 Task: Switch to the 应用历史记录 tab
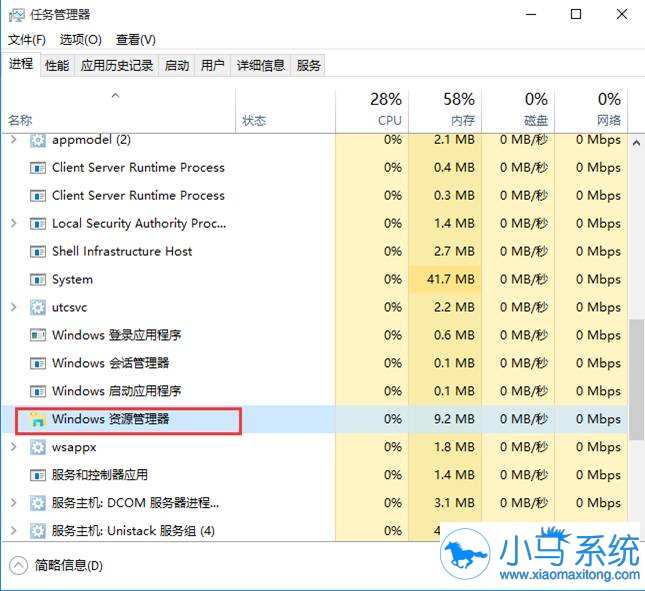pos(116,65)
